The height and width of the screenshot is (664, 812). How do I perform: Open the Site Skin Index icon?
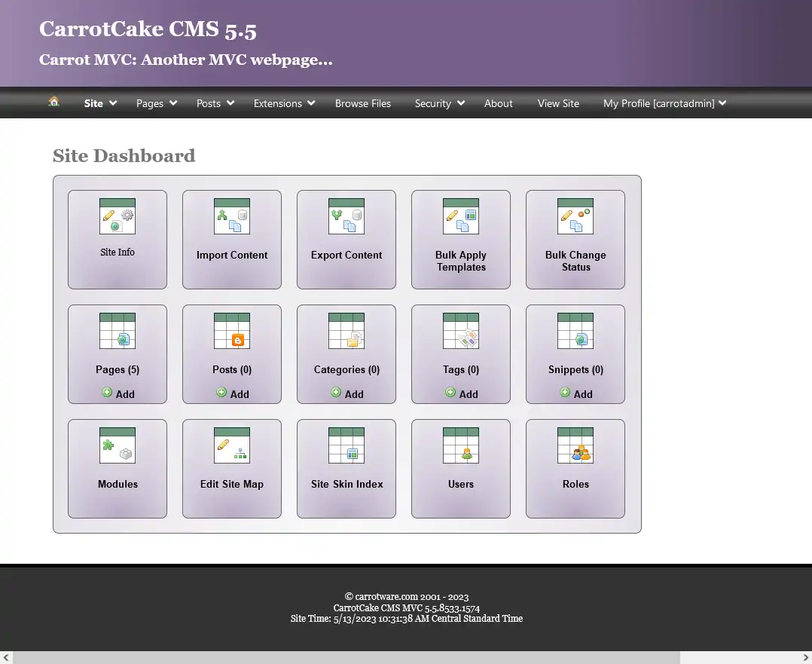[x=346, y=445]
